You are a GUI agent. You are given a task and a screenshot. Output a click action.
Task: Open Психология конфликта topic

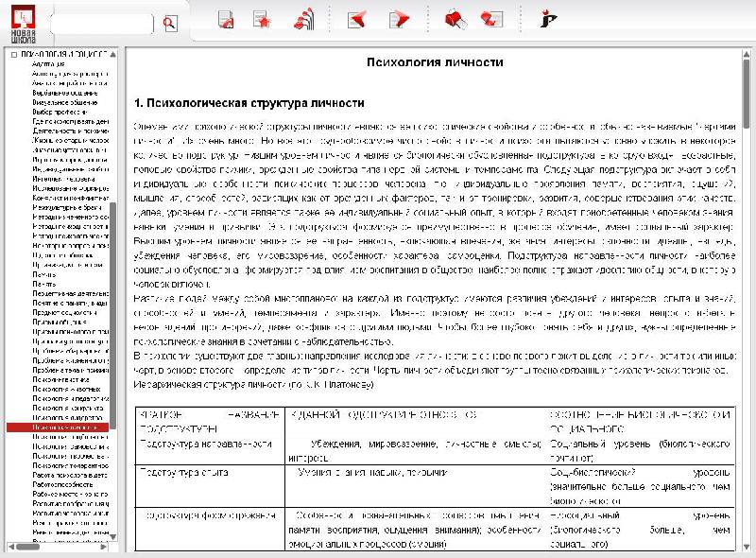pyautogui.click(x=68, y=408)
